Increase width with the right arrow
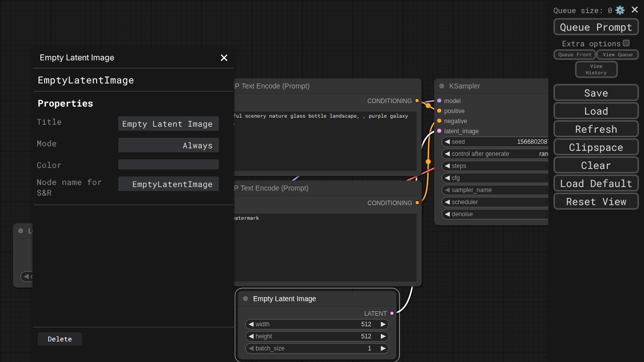Image resolution: width=644 pixels, height=362 pixels. [383, 324]
